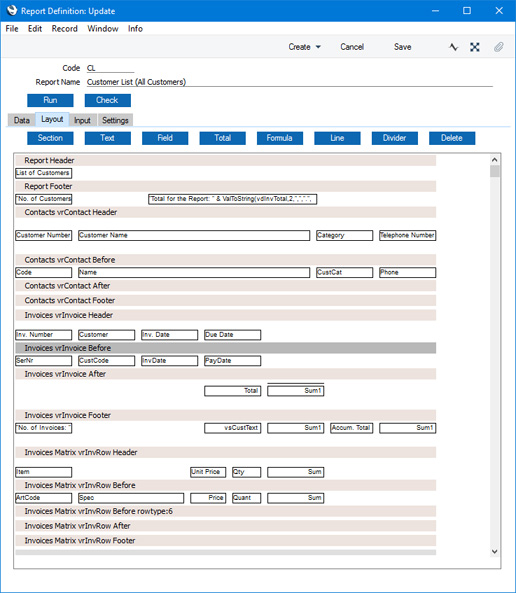Screen dimensions: 516x593
Task: Open the Record menu
Action: [x=65, y=29]
